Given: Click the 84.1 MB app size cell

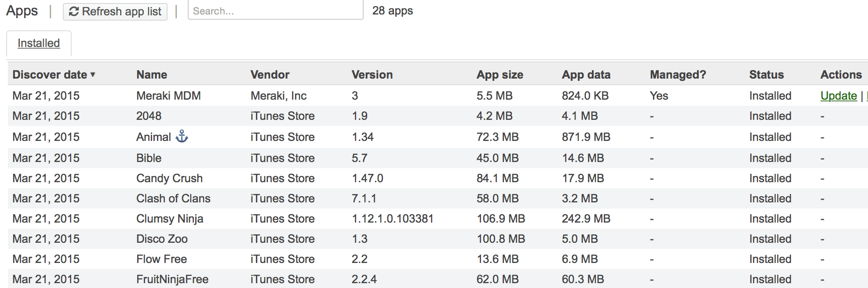Looking at the screenshot, I should [x=497, y=178].
